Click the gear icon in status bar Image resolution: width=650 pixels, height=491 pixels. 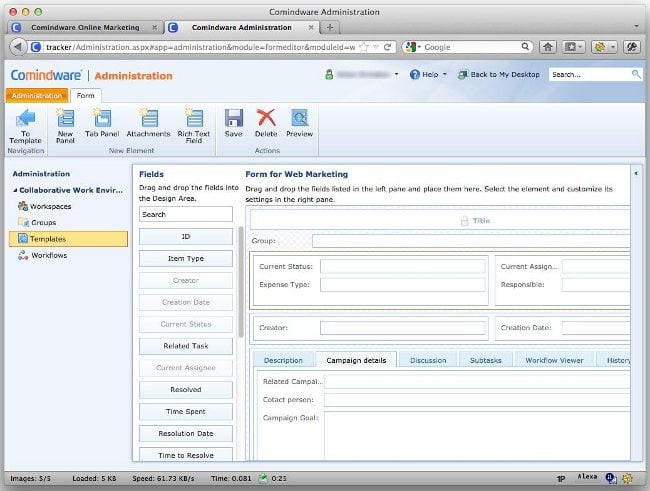627,478
